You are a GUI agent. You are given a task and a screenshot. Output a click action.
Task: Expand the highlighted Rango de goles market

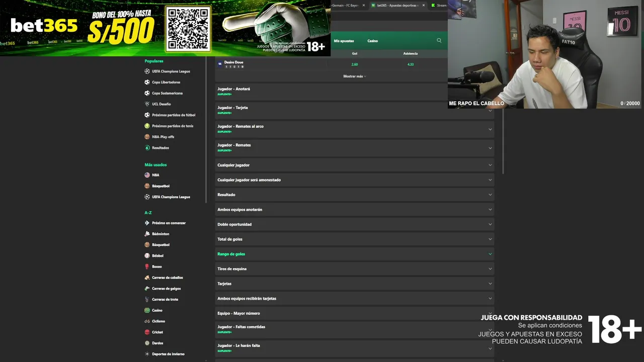point(355,254)
